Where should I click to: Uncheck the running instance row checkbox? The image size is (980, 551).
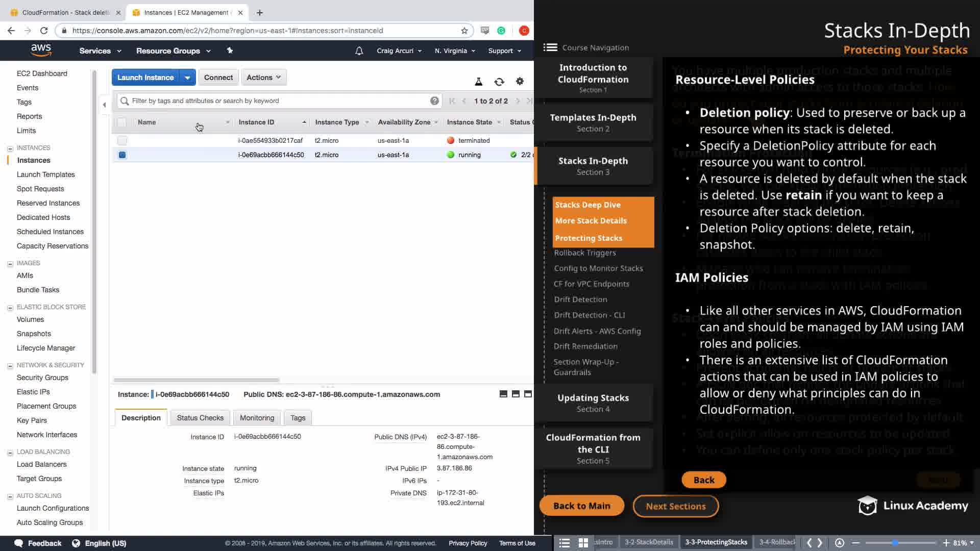(122, 155)
